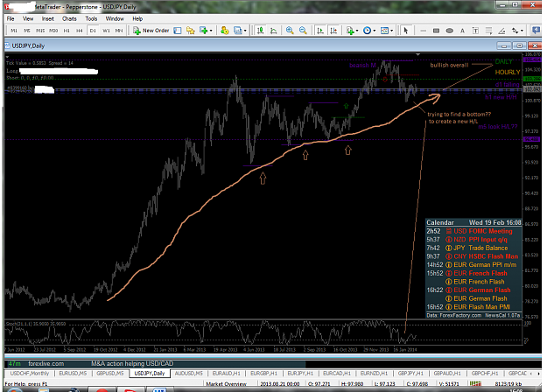Click the CNY HSBC Flash calendar entry
This screenshot has height=392, width=547.
(473, 256)
